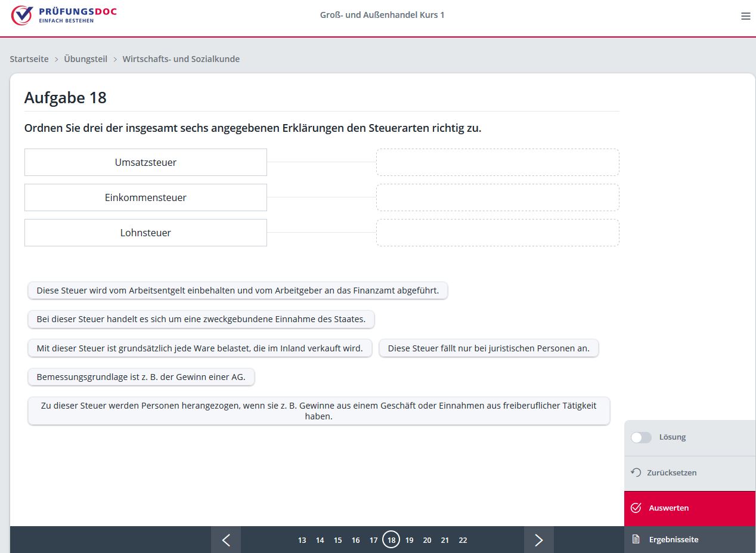Click the empty drop zone beside Umsatzsteuer

click(x=497, y=162)
